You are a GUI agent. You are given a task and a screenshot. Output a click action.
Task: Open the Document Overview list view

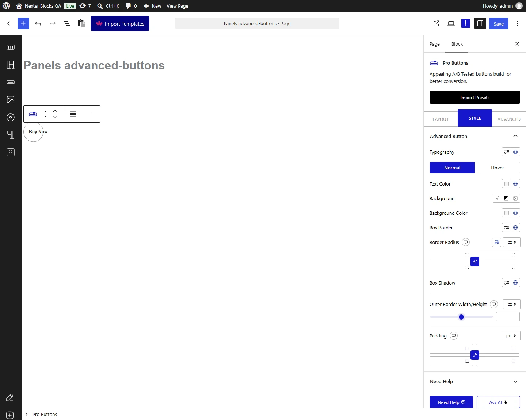(67, 23)
